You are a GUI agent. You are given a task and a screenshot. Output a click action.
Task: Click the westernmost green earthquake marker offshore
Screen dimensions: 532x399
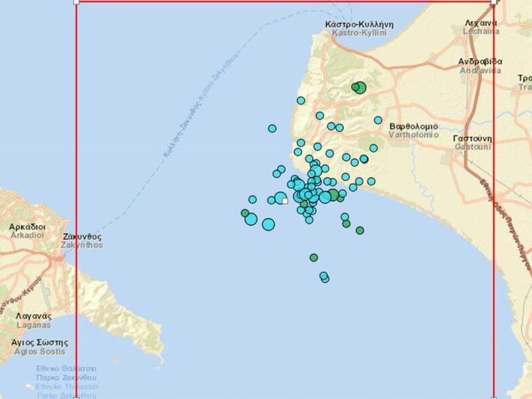click(x=245, y=213)
